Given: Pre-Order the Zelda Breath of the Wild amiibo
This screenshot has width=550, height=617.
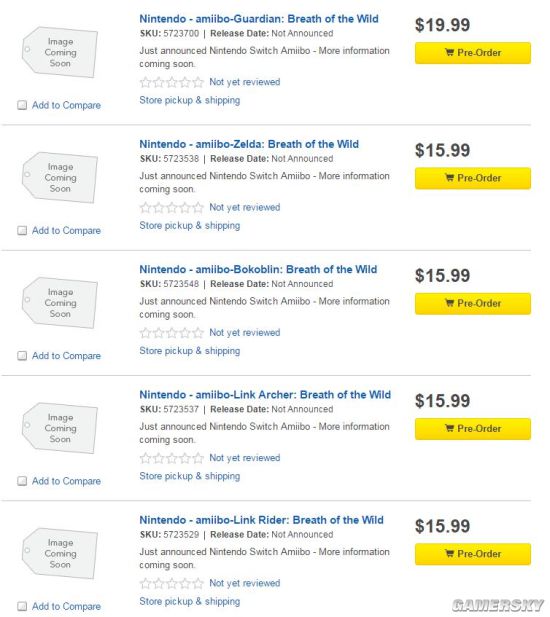Looking at the screenshot, I should click(x=472, y=178).
